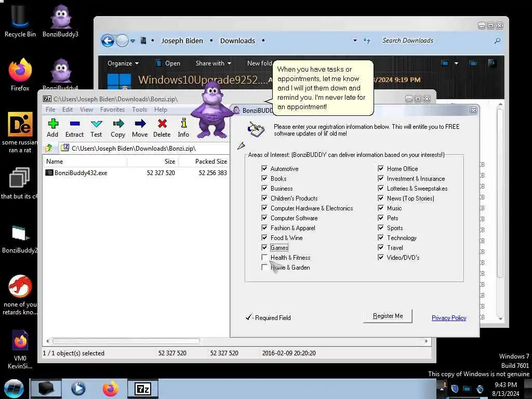Uncheck the Books checkbox
The height and width of the screenshot is (399, 532).
click(264, 178)
